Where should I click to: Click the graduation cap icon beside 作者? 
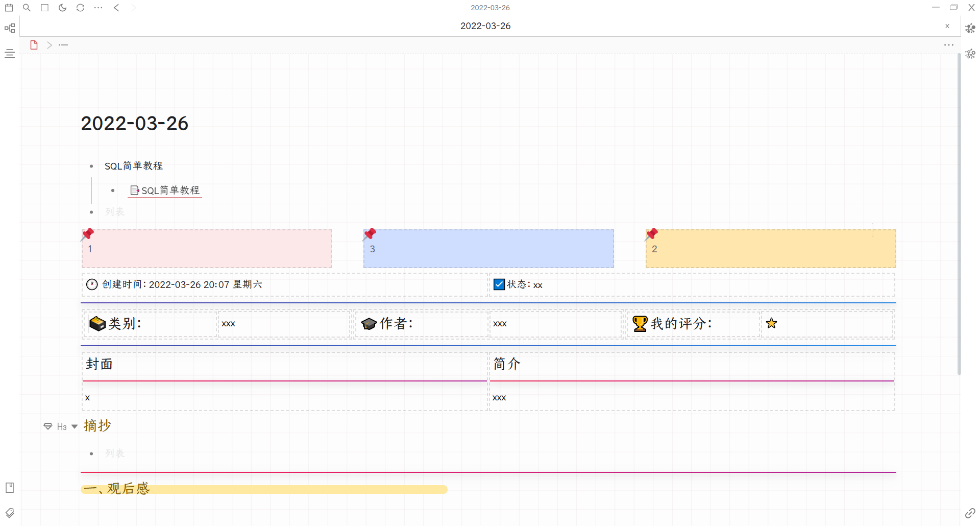369,324
